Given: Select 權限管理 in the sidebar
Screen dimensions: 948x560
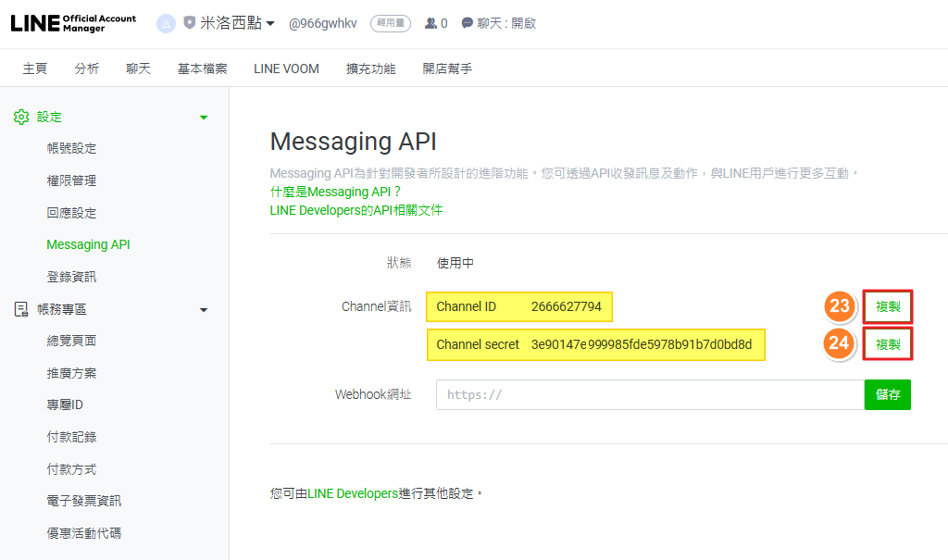Looking at the screenshot, I should coord(71,180).
